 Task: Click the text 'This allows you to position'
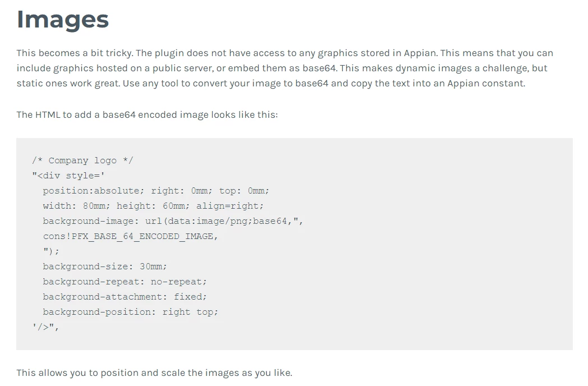click(x=154, y=373)
